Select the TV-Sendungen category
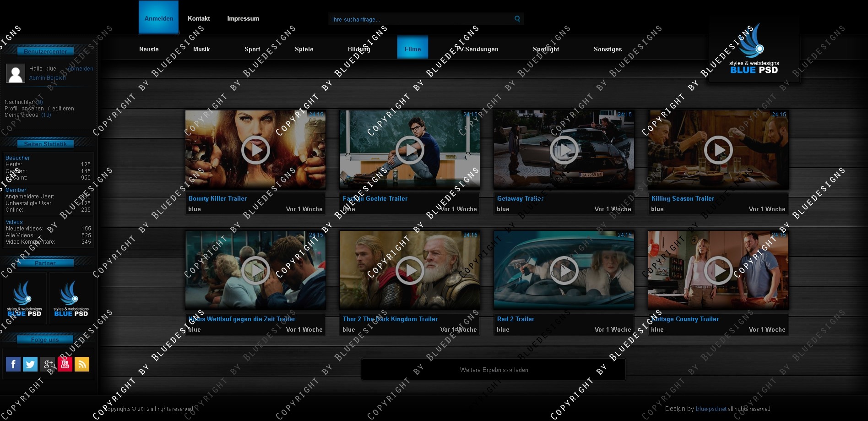The width and height of the screenshot is (868, 421). coord(477,49)
